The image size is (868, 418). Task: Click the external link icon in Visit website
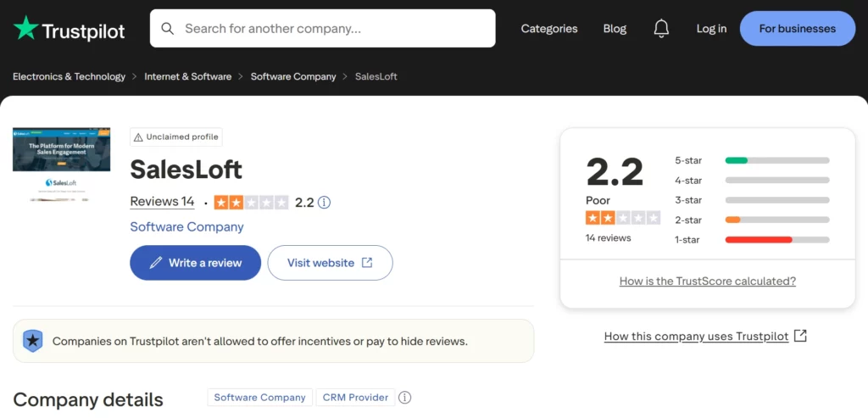tap(367, 263)
